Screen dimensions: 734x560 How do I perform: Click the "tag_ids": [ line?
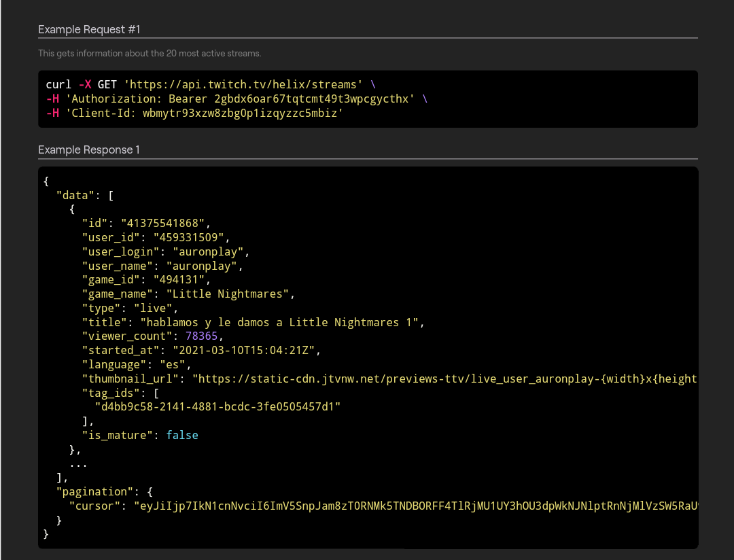click(120, 393)
